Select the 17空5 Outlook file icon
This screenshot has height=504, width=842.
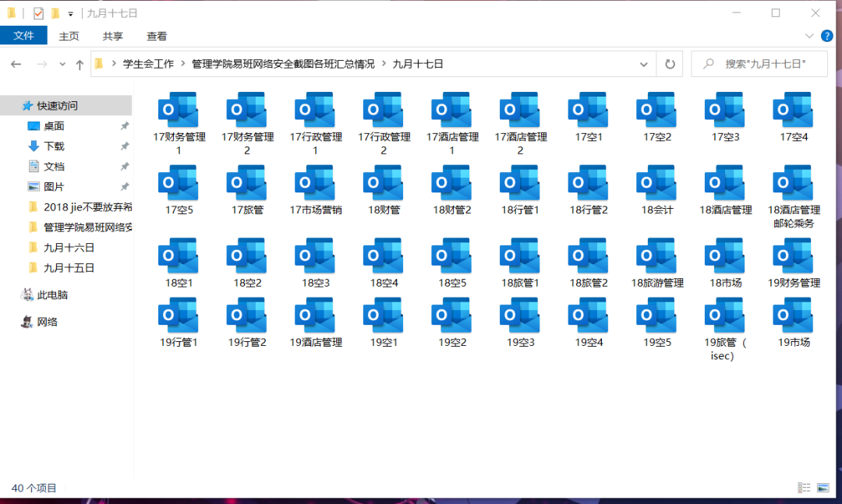[x=179, y=183]
